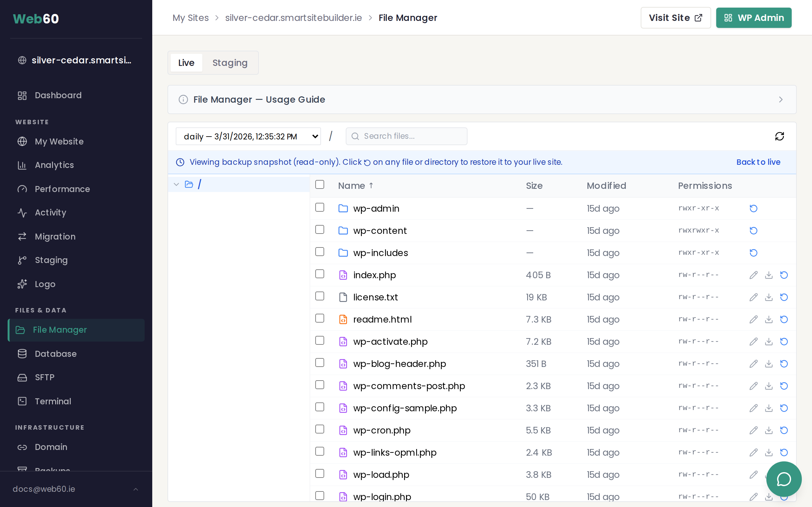Check the wp-admin folder checkbox

320,207
